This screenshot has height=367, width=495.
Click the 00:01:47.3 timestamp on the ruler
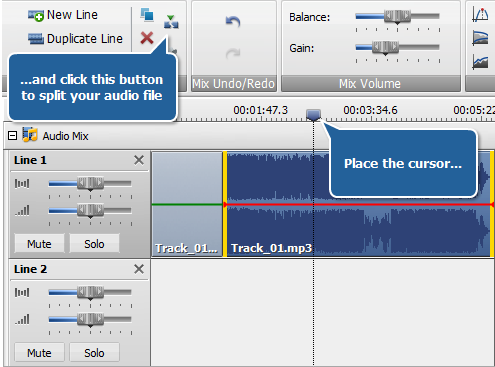pyautogui.click(x=260, y=110)
